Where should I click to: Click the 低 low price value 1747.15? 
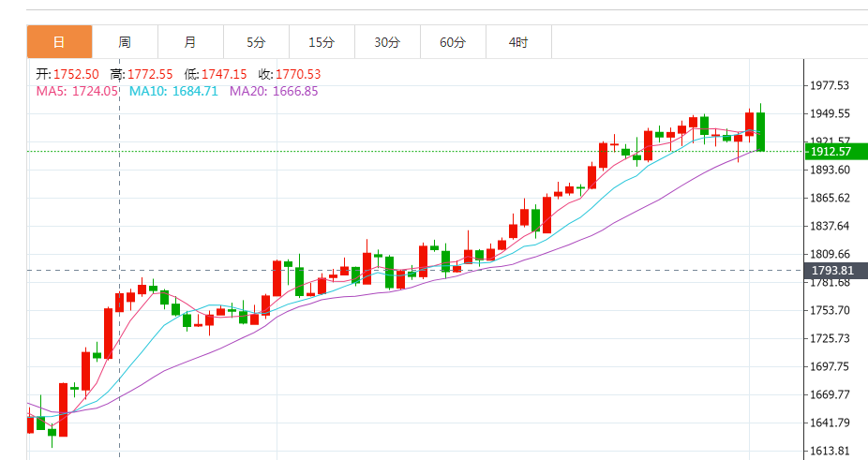pos(226,74)
